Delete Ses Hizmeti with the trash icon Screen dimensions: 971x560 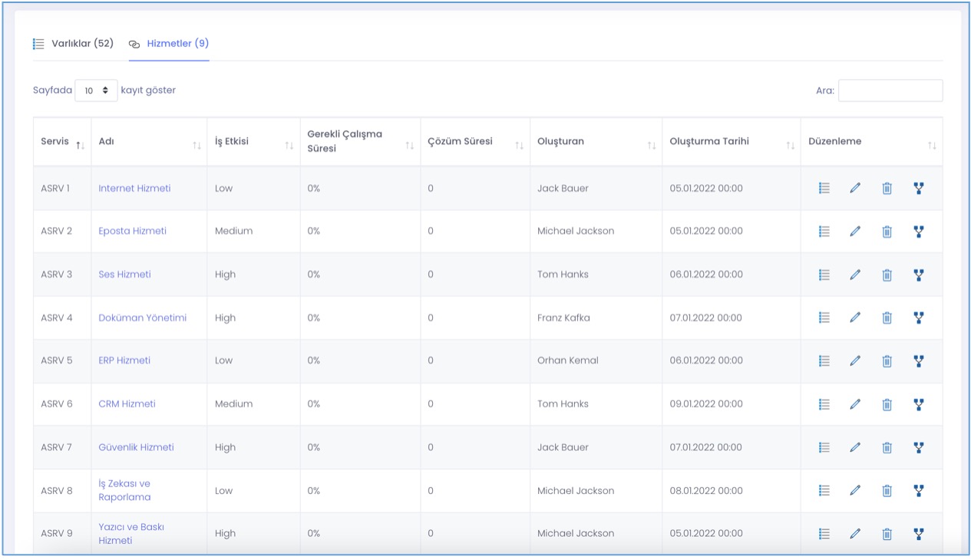click(x=887, y=275)
